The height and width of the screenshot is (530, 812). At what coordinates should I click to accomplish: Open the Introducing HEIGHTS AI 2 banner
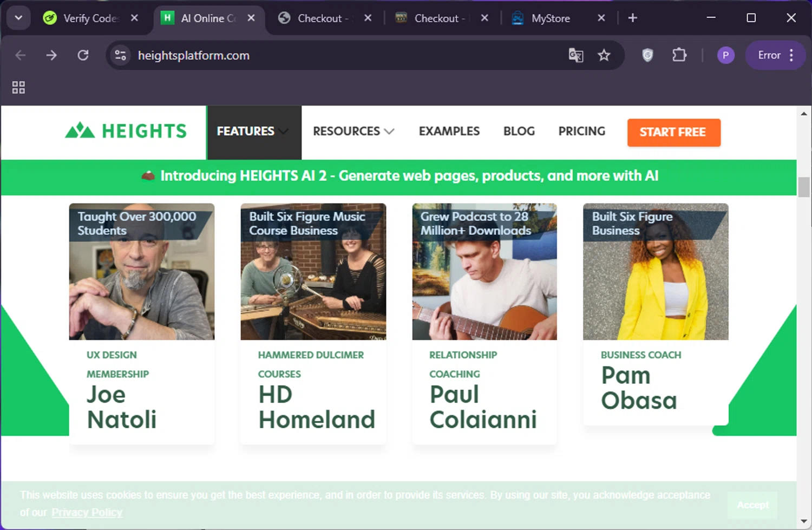pyautogui.click(x=400, y=176)
